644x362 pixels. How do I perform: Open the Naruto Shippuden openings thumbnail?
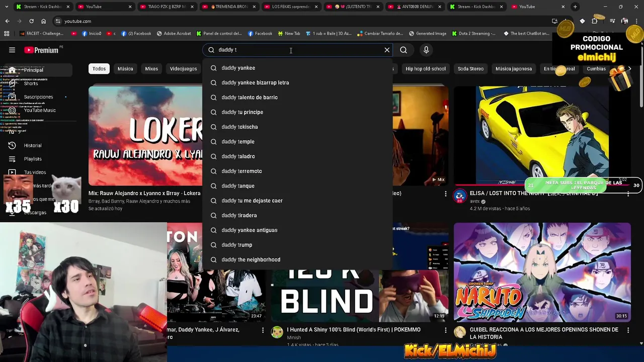pyautogui.click(x=542, y=272)
